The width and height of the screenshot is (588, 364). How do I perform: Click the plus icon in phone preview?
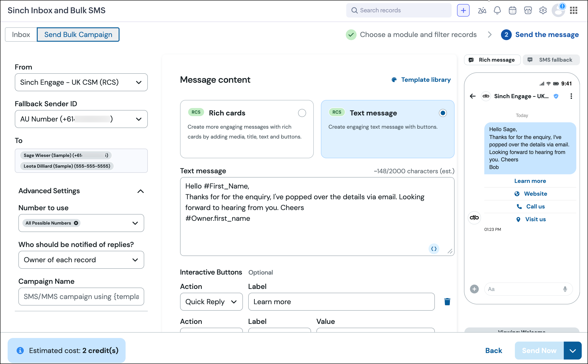(474, 289)
